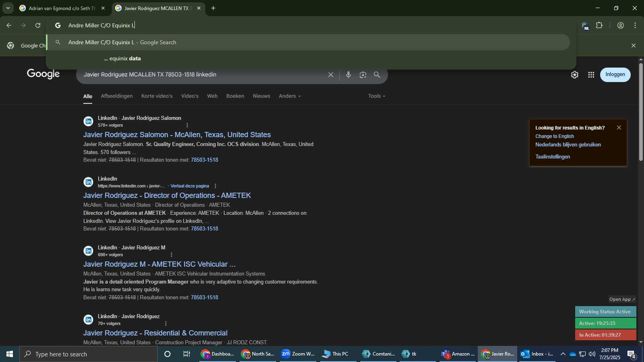Open Javier Rodriguez M AMETEK ISC result
The height and width of the screenshot is (362, 644).
click(159, 264)
